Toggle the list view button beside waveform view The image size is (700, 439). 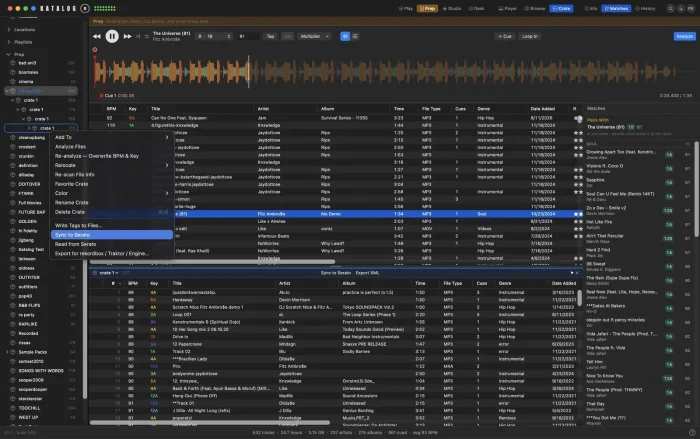tap(355, 36)
